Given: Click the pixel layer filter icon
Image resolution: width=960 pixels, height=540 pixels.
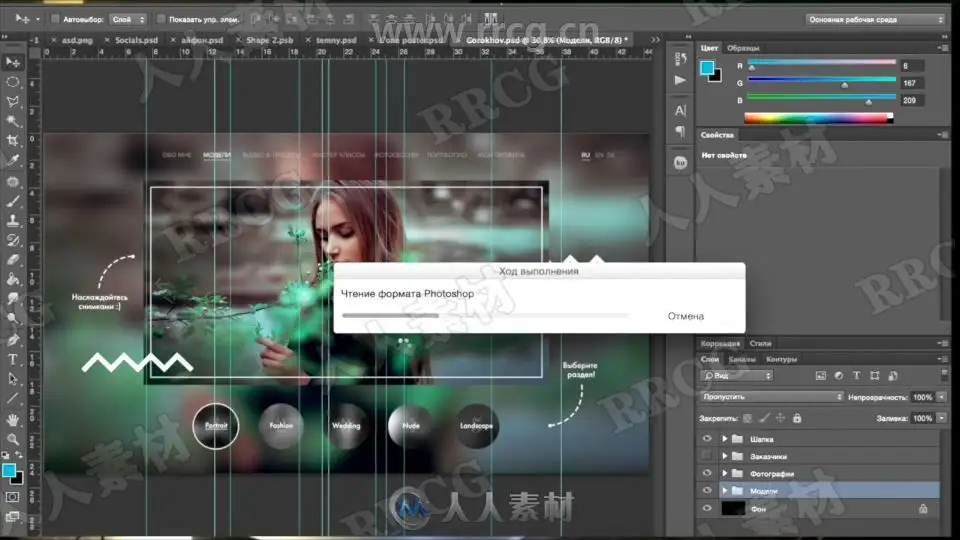Looking at the screenshot, I should (x=821, y=375).
